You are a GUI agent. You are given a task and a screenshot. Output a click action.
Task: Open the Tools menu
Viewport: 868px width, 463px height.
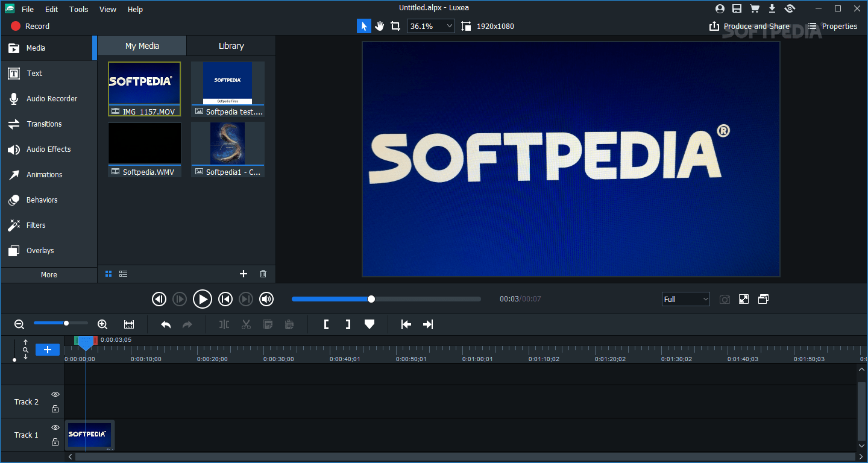tap(79, 9)
